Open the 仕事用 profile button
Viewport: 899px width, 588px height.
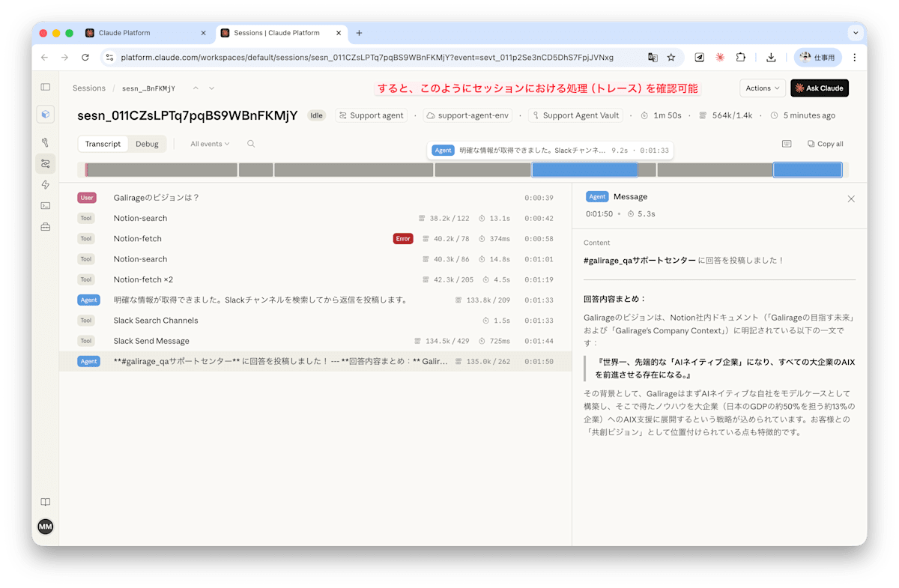point(818,57)
